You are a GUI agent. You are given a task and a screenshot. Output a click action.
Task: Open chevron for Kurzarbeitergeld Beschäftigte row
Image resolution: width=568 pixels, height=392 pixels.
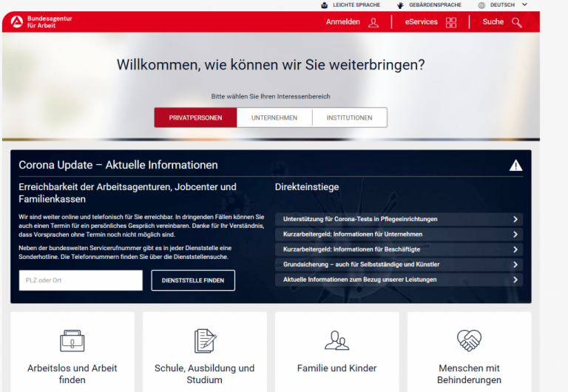(x=515, y=249)
